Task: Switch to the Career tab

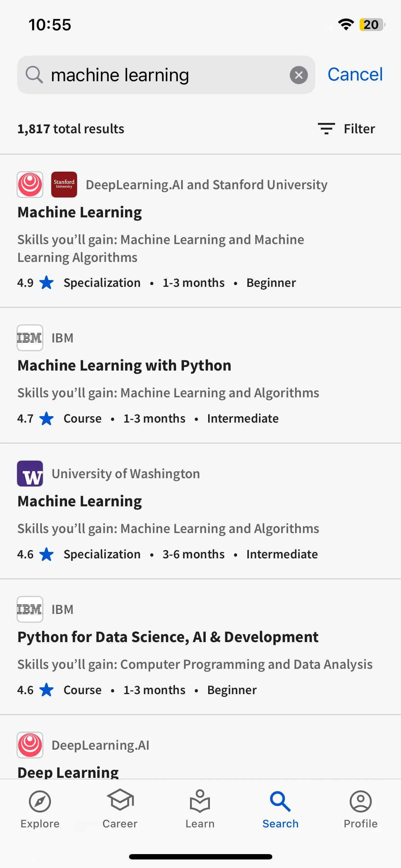Action: click(x=120, y=809)
